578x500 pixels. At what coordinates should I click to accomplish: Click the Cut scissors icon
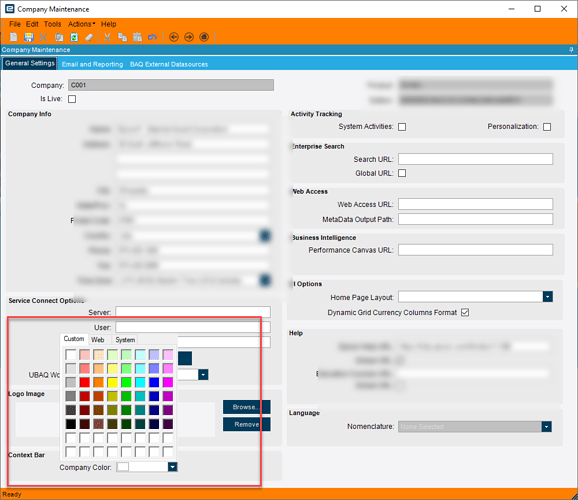(107, 37)
